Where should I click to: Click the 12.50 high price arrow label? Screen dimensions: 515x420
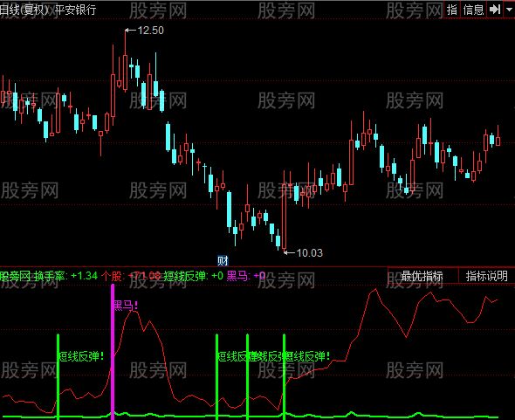pyautogui.click(x=144, y=31)
